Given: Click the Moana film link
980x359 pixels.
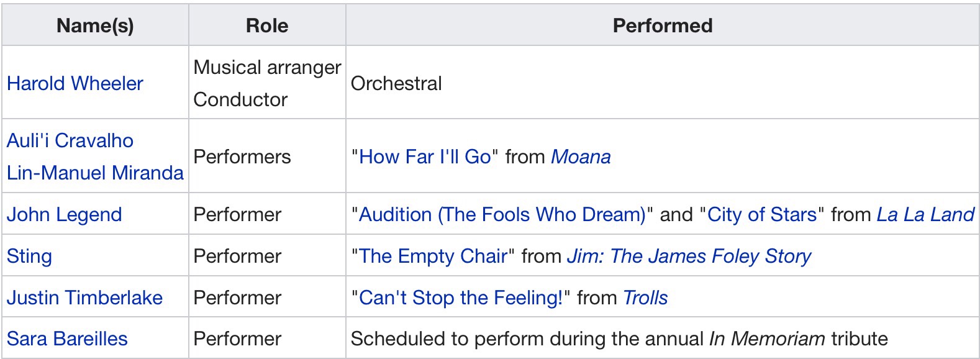Looking at the screenshot, I should click(581, 157).
